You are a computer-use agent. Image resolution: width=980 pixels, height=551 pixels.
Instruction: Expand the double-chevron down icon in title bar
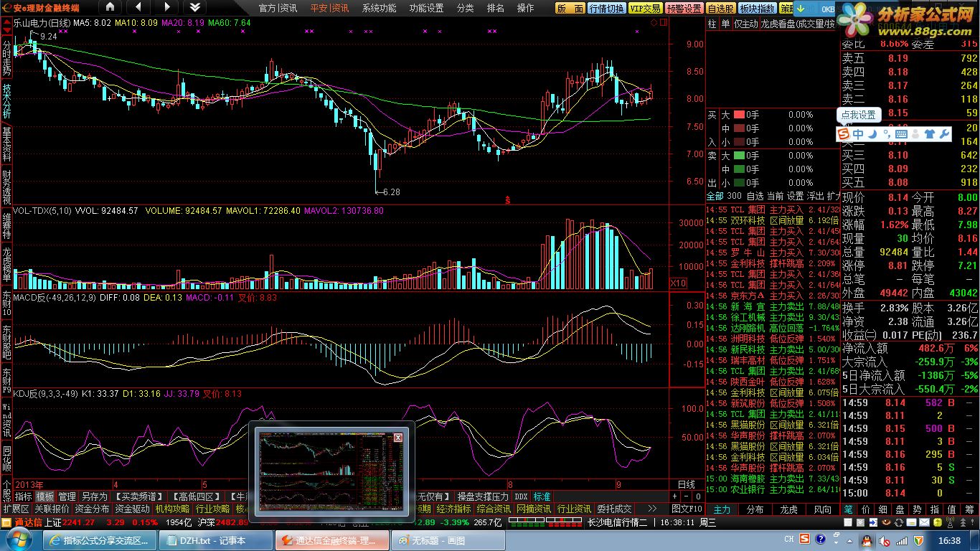(194, 7)
